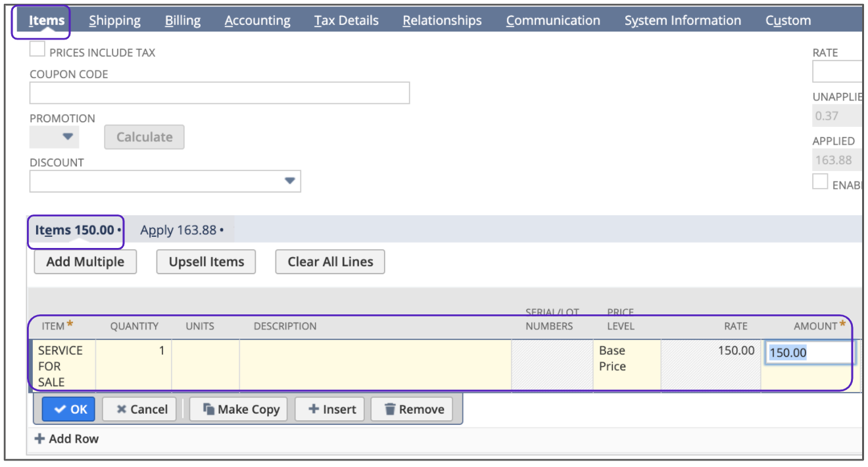This screenshot has width=868, height=467.
Task: Select the Base Price level cell
Action: pos(625,358)
